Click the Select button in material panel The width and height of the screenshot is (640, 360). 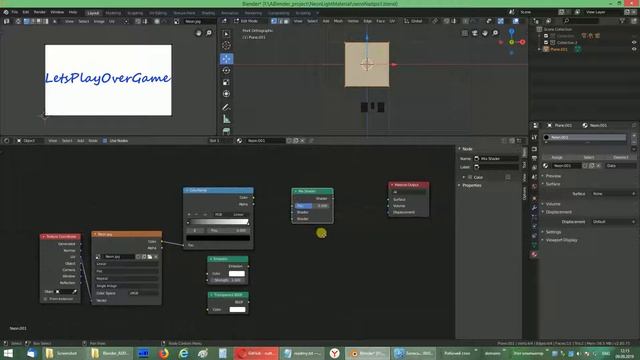(x=589, y=157)
